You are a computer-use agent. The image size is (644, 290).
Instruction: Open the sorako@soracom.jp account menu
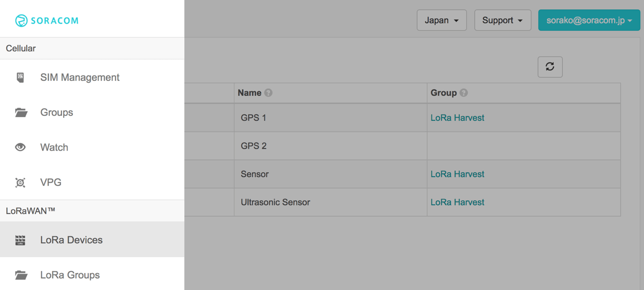(589, 20)
